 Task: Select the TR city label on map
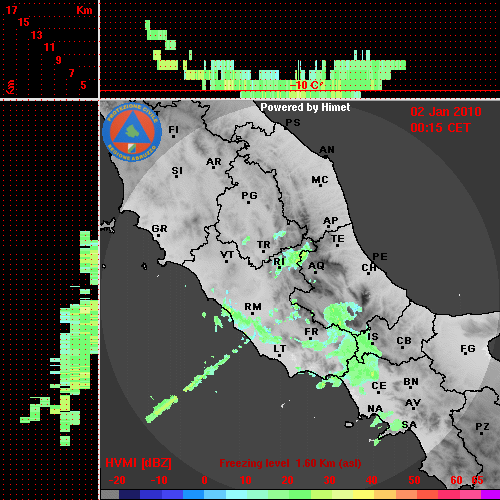click(x=264, y=245)
